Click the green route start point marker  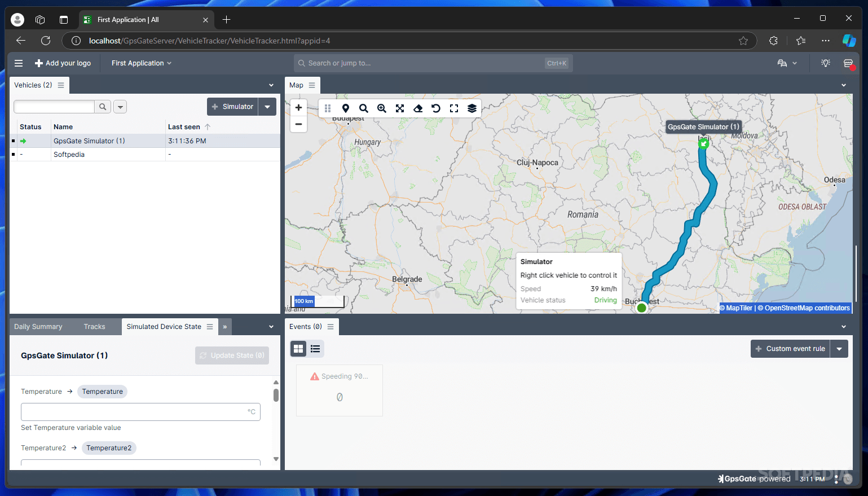641,308
